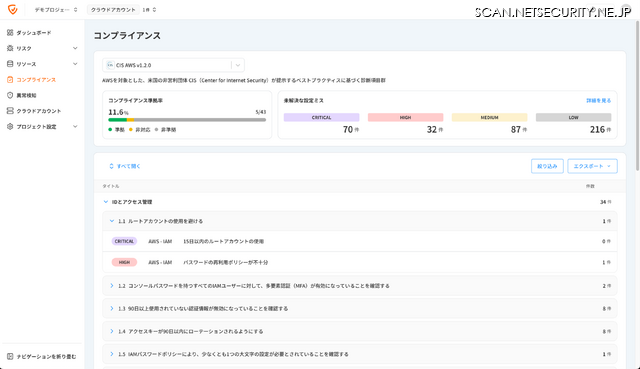Viewport: 640px width, 369px height.
Task: Click the filter (絞り込み) button
Action: point(547,166)
